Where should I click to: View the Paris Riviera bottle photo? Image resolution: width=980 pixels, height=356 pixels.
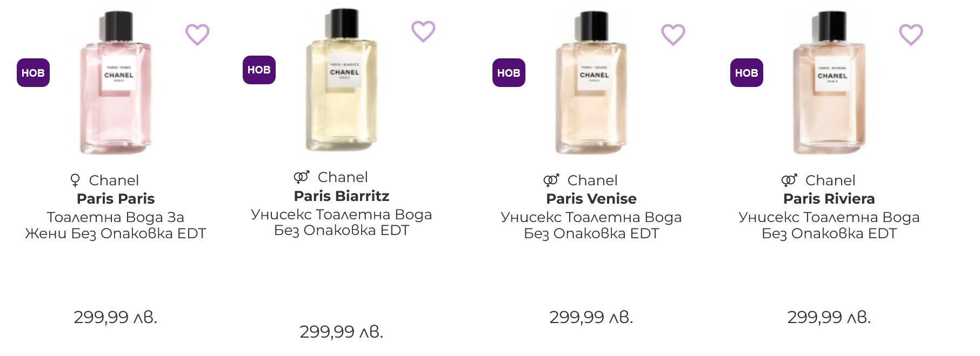click(x=829, y=84)
